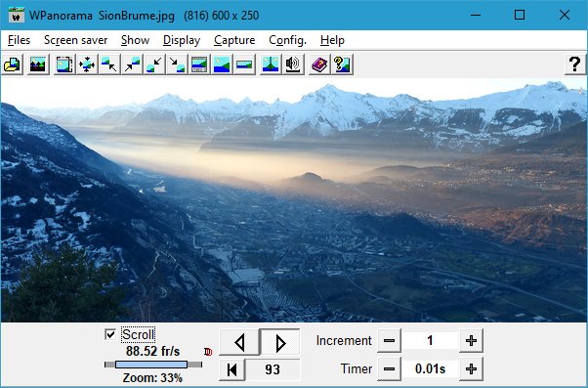The image size is (588, 388).
Task: Uncheck the Scroll checkbox
Action: [x=110, y=334]
